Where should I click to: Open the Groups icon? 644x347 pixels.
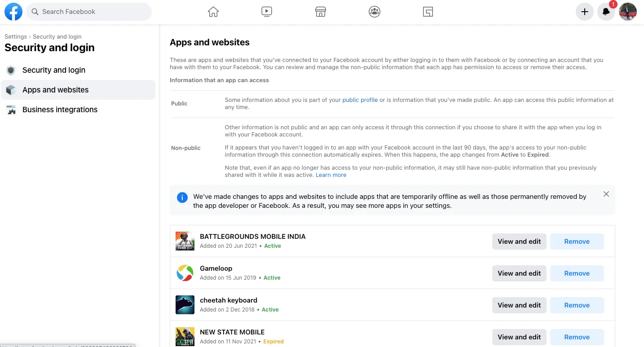(375, 12)
